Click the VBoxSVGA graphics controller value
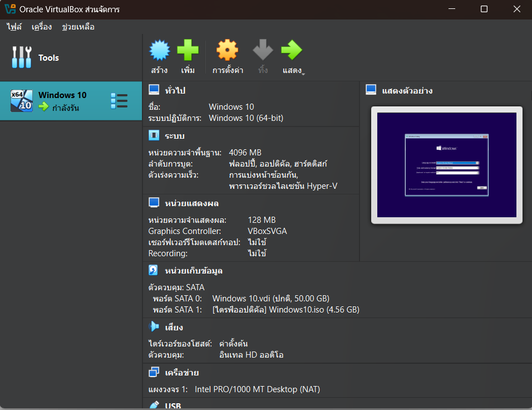The image size is (532, 410). coord(267,231)
